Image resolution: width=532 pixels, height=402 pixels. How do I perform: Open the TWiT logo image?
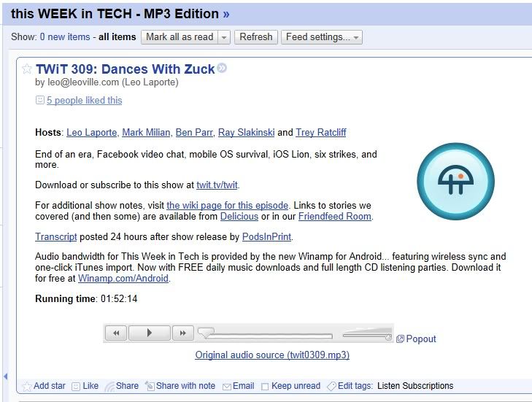455,181
